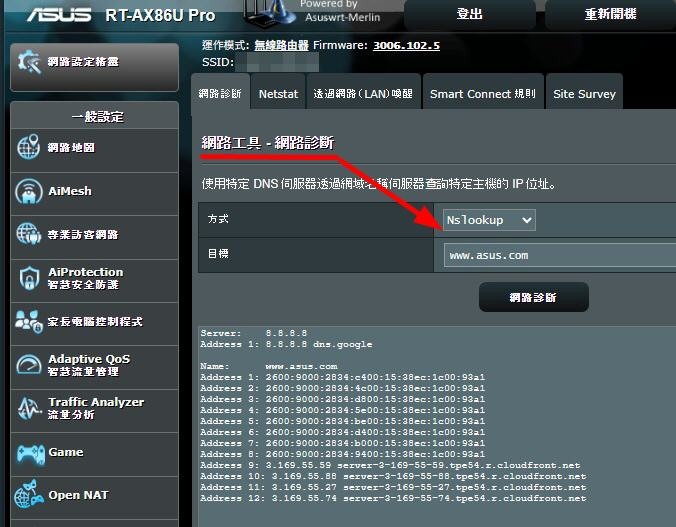Click the 專業訪客網路 globe icon
This screenshot has height=527, width=676.
pyautogui.click(x=28, y=234)
